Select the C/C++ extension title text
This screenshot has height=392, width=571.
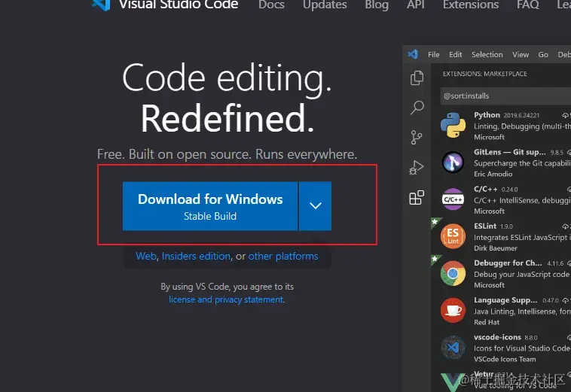(x=485, y=189)
